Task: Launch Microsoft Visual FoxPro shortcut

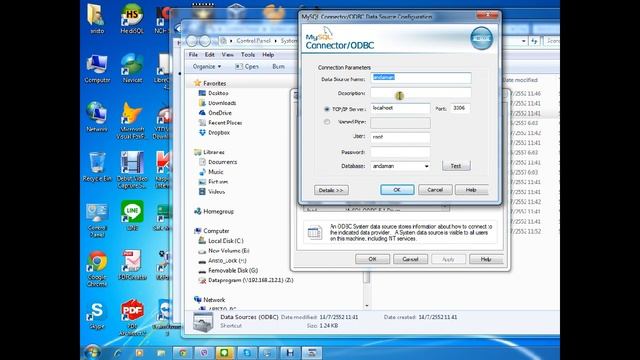Action: [131, 121]
